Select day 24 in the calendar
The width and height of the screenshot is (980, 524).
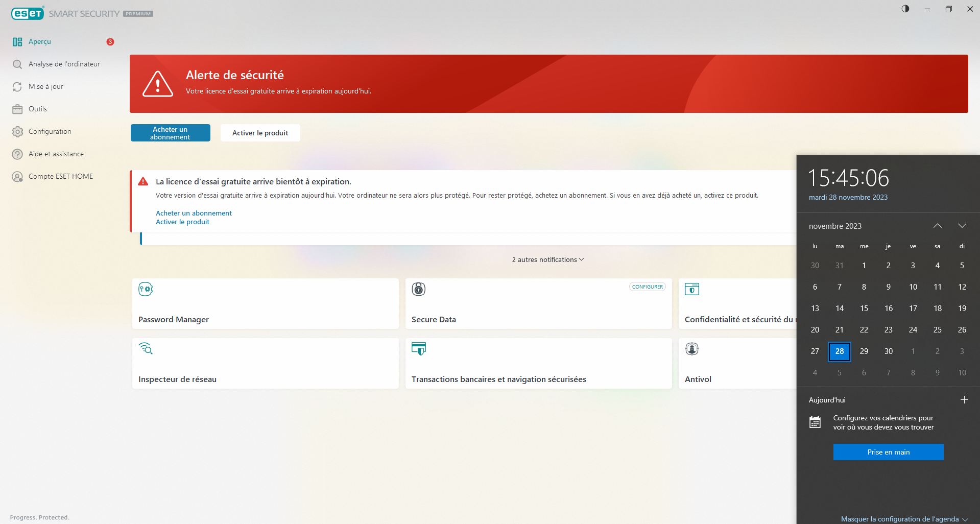913,330
